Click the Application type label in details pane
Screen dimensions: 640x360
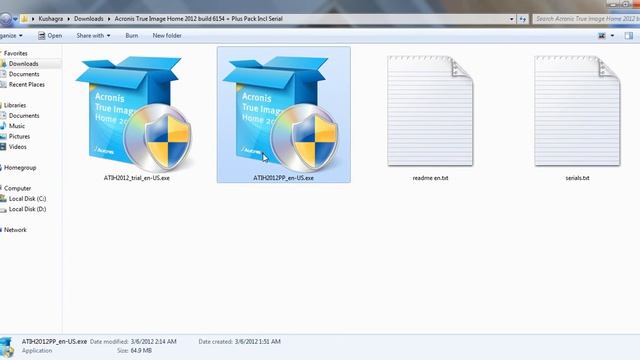[x=37, y=351]
